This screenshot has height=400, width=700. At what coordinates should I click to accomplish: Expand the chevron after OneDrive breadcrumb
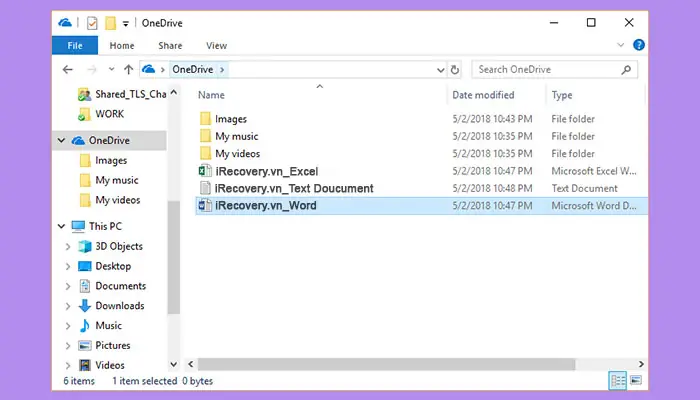[222, 70]
